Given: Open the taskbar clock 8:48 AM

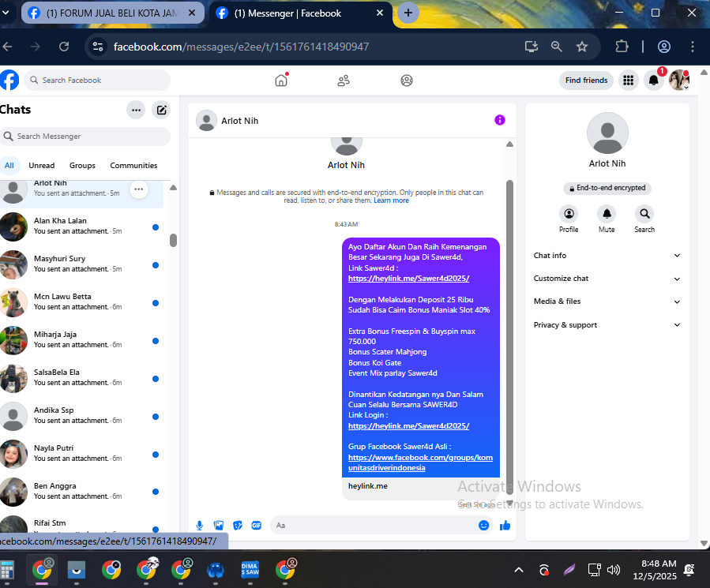Looking at the screenshot, I should (655, 570).
